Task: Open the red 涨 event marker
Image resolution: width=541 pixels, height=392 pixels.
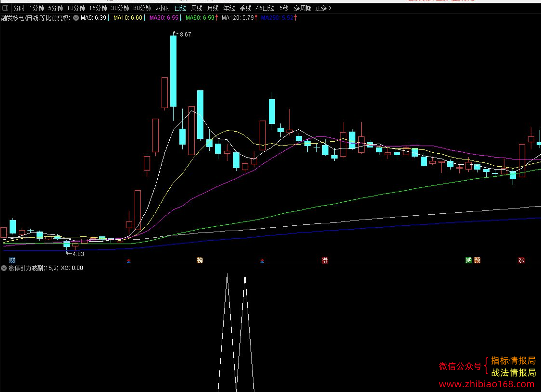Action: [521, 260]
